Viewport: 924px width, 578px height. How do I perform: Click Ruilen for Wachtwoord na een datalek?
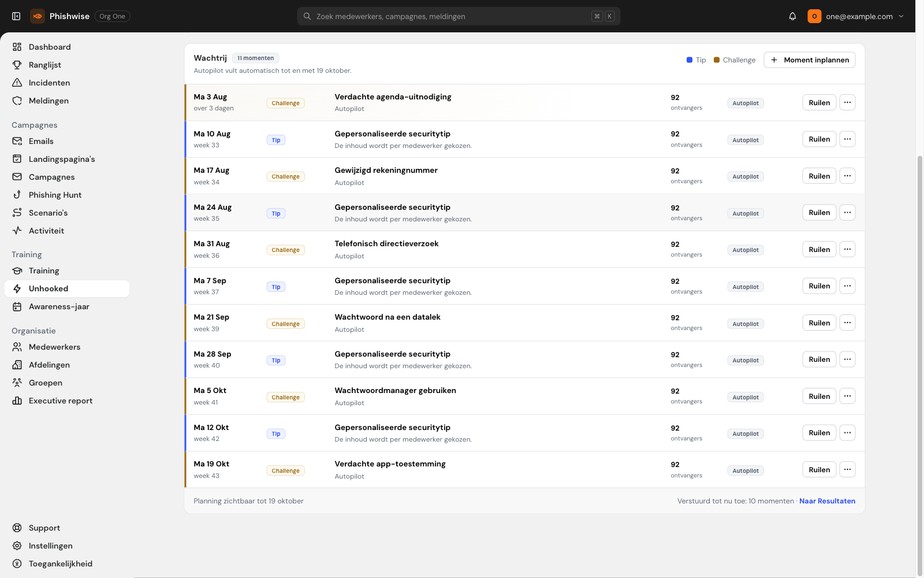tap(819, 323)
